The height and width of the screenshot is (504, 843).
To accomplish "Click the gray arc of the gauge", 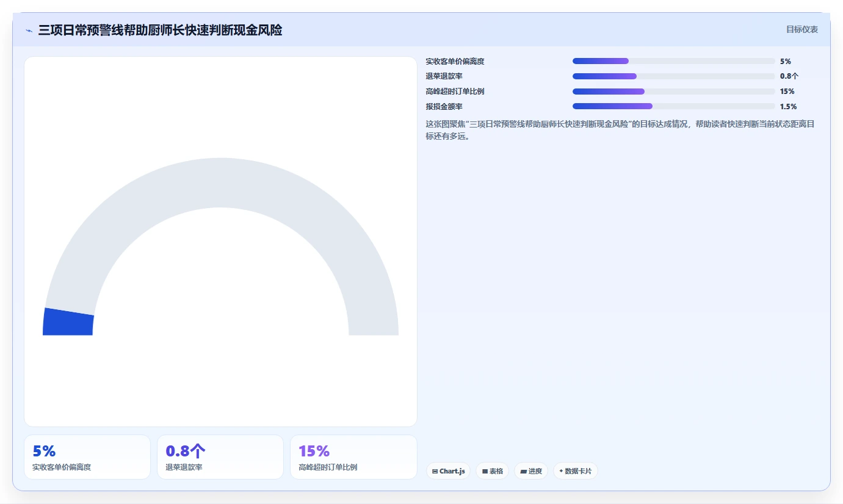I will click(220, 182).
